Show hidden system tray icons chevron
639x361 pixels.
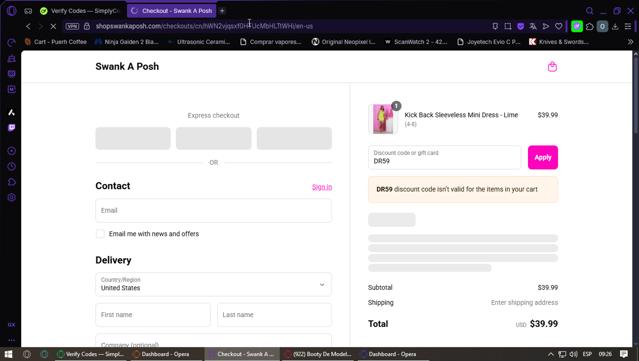(x=551, y=354)
